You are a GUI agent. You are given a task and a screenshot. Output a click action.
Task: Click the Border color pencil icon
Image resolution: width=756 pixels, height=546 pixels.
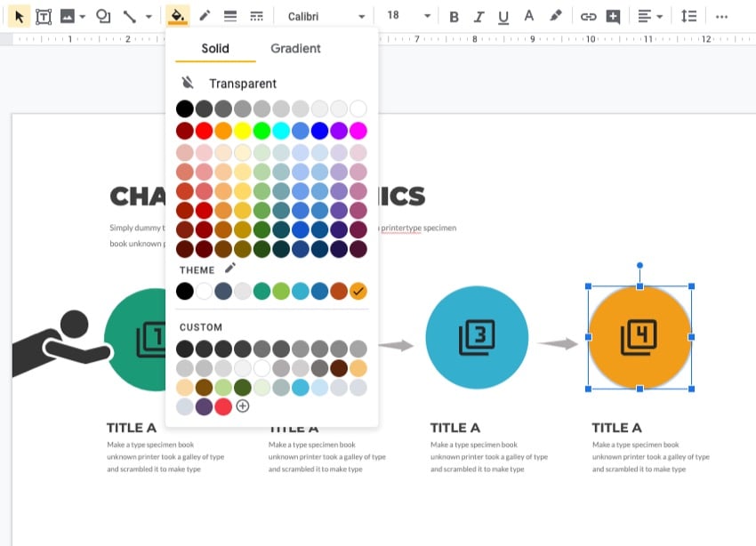205,16
